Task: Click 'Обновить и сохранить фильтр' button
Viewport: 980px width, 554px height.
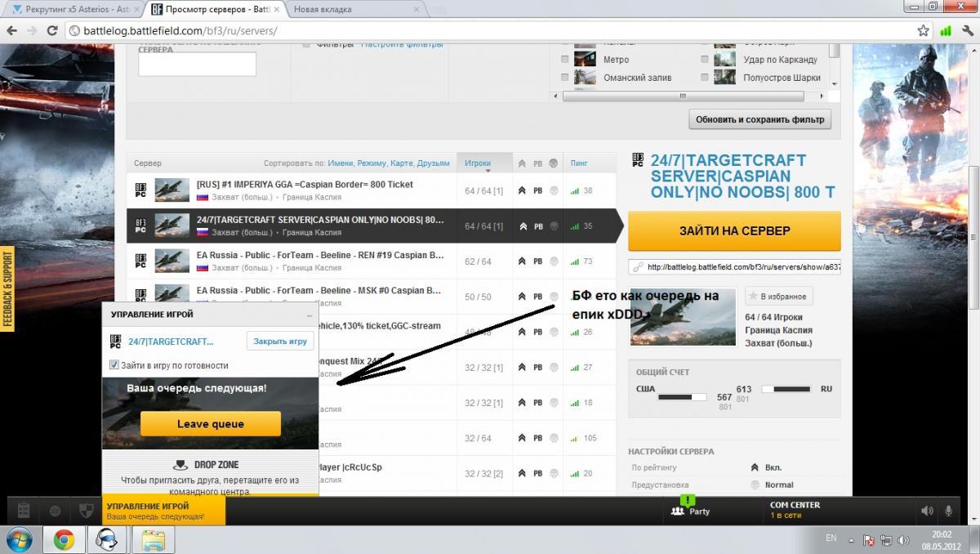Action: coord(759,120)
